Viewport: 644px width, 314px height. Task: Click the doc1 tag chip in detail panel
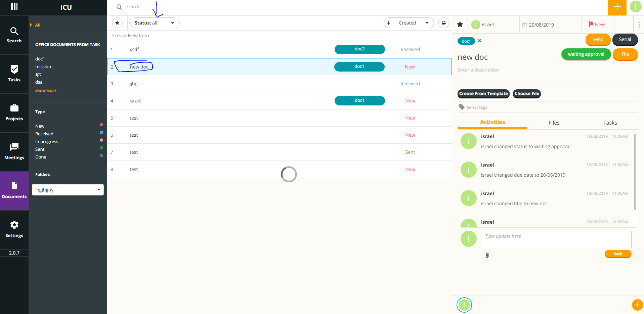466,41
